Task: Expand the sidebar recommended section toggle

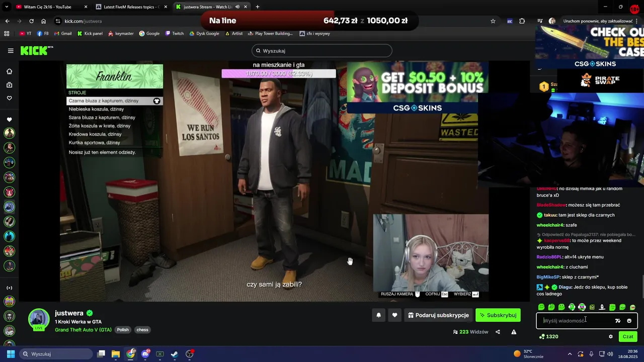Action: (x=9, y=288)
